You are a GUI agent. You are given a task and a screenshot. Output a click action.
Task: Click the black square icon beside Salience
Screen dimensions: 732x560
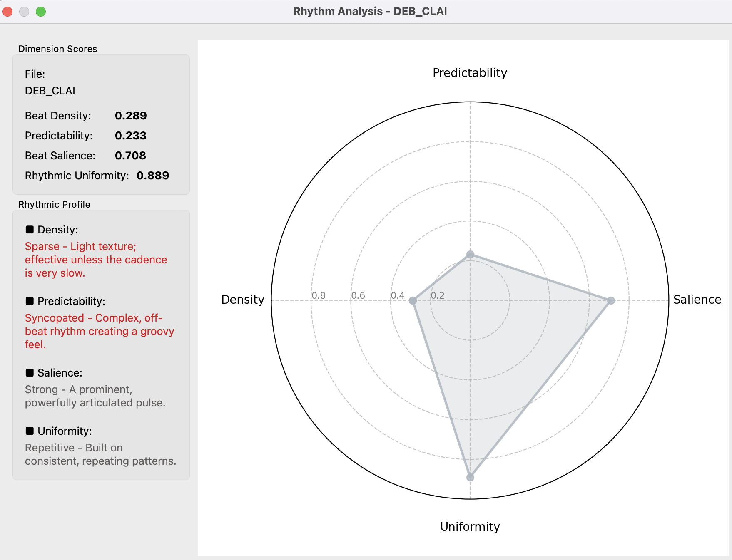pos(30,373)
